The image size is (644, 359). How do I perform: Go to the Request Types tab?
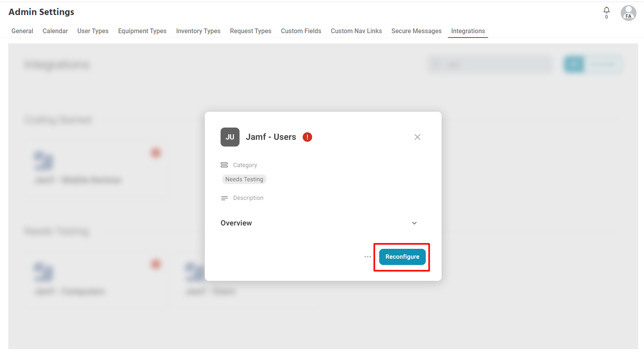click(251, 31)
